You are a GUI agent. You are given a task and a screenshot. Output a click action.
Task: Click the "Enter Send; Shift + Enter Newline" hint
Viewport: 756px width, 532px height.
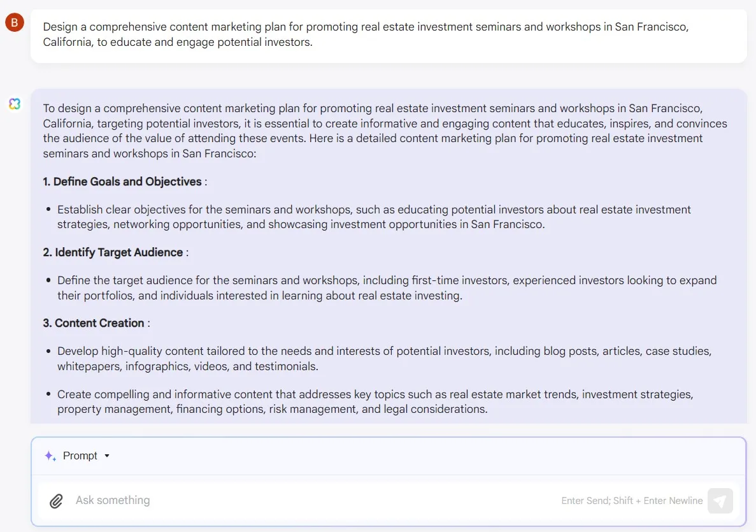tap(632, 501)
